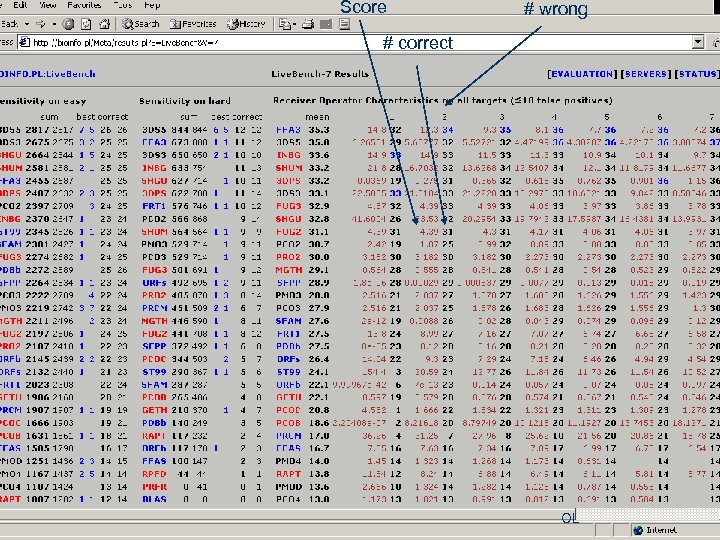Click the mean value 31.1

click(x=319, y=232)
